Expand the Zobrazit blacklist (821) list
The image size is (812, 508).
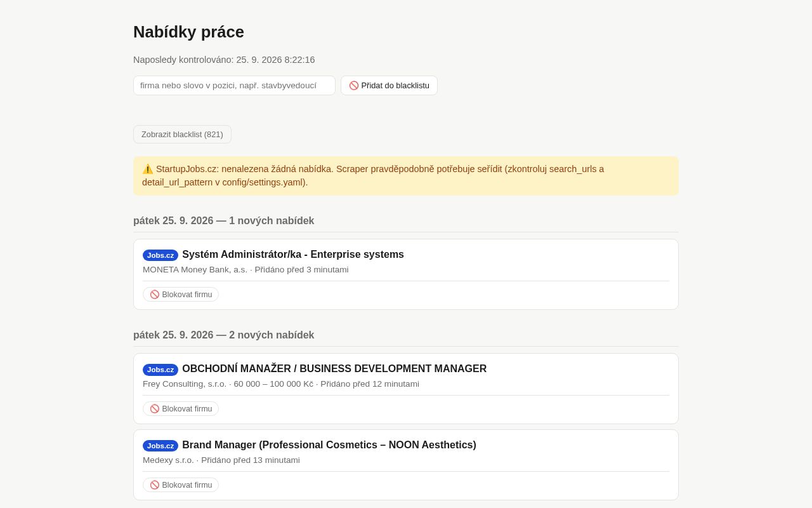pyautogui.click(x=182, y=134)
